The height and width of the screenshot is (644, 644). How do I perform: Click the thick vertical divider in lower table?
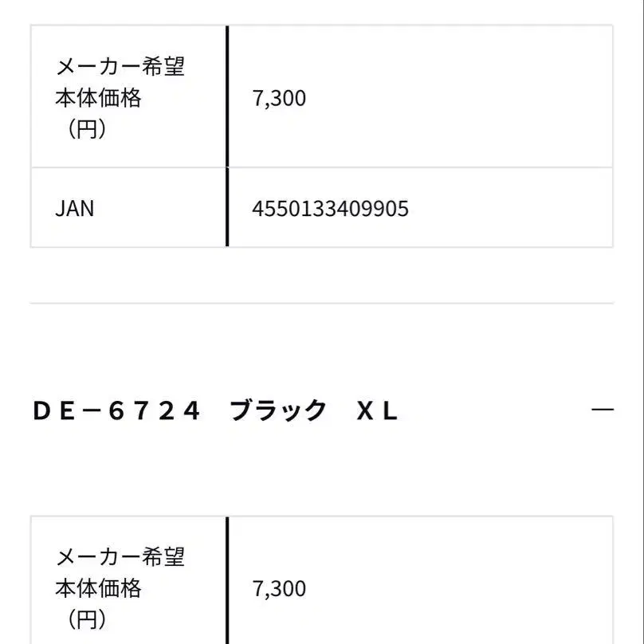point(227,582)
